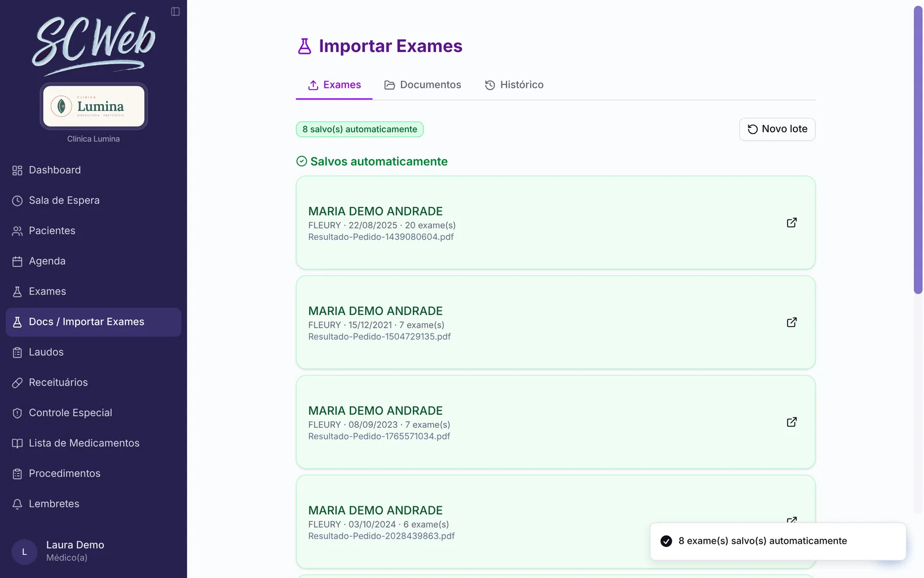This screenshot has width=924, height=578.
Task: Click the Dashboard grid icon
Action: click(17, 170)
